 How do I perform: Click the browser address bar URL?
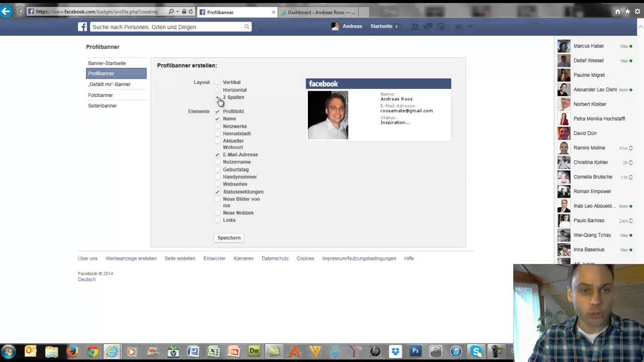tap(97, 12)
